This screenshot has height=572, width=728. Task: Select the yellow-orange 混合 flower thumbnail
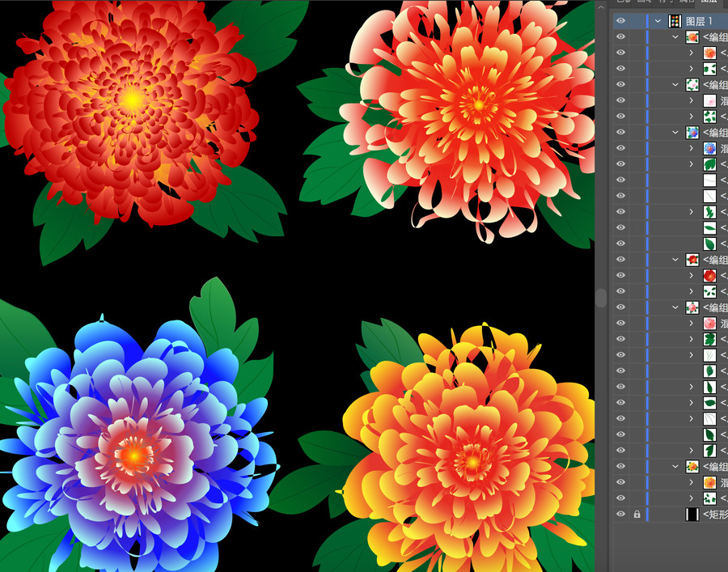coord(709,482)
